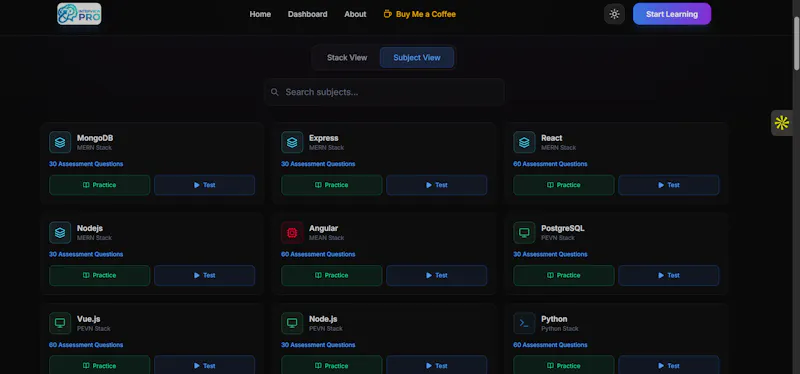Start Practice for Nodejs
Image resolution: width=800 pixels, height=374 pixels.
tap(99, 276)
